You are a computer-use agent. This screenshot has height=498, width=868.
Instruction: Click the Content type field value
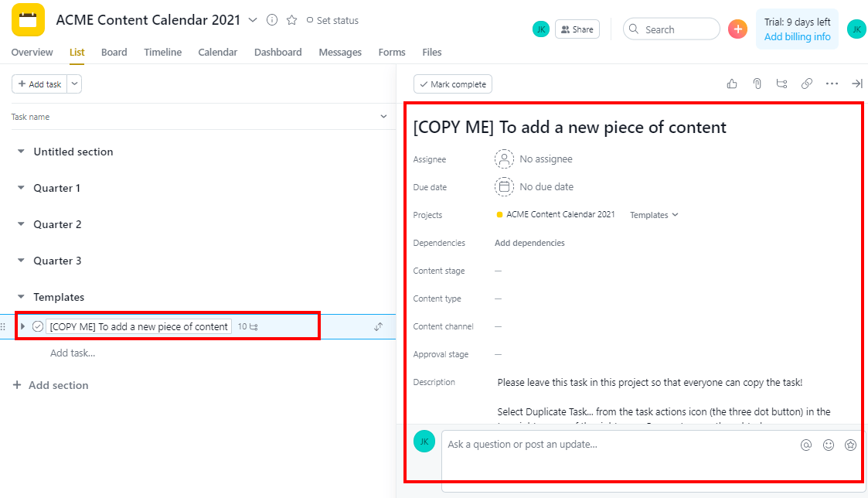pos(499,298)
